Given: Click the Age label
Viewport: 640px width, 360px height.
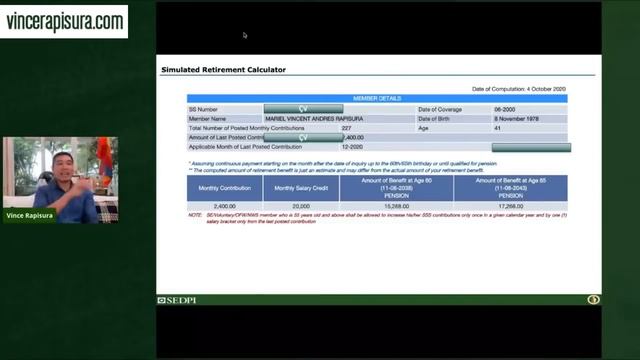Looking at the screenshot, I should pyautogui.click(x=423, y=128).
